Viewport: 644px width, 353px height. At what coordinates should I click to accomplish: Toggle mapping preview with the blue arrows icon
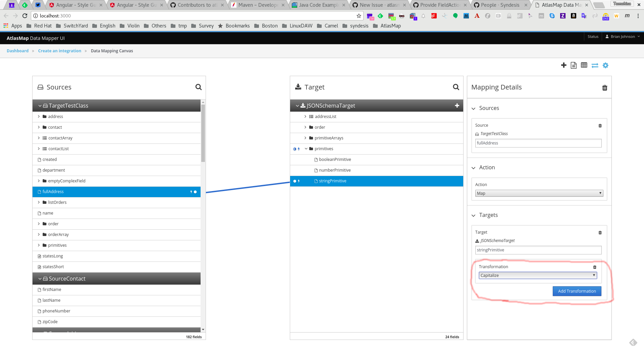coord(595,65)
